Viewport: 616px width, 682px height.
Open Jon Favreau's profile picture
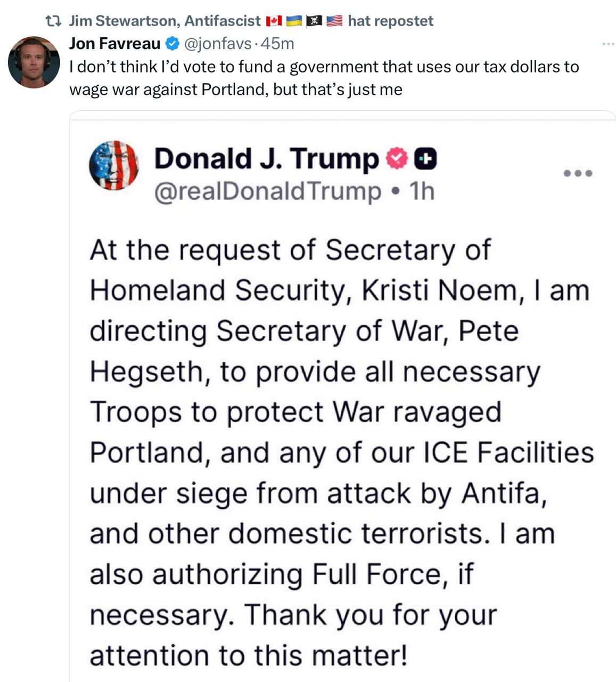click(34, 62)
